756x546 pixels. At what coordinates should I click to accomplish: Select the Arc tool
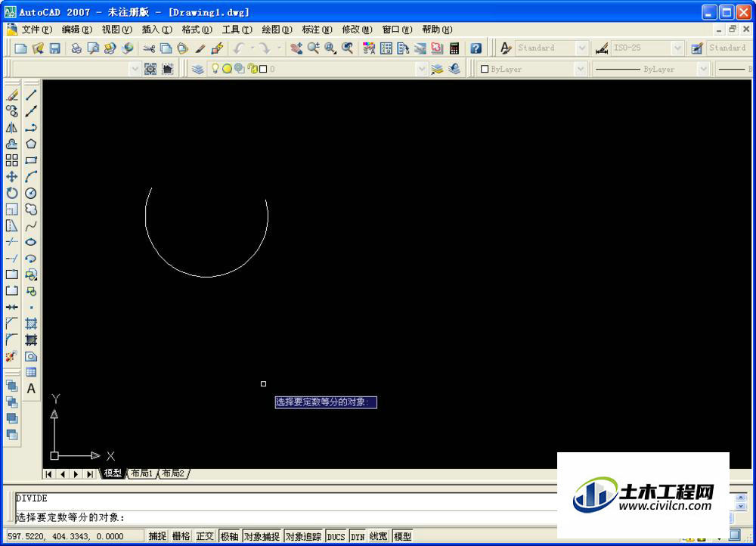(x=31, y=176)
